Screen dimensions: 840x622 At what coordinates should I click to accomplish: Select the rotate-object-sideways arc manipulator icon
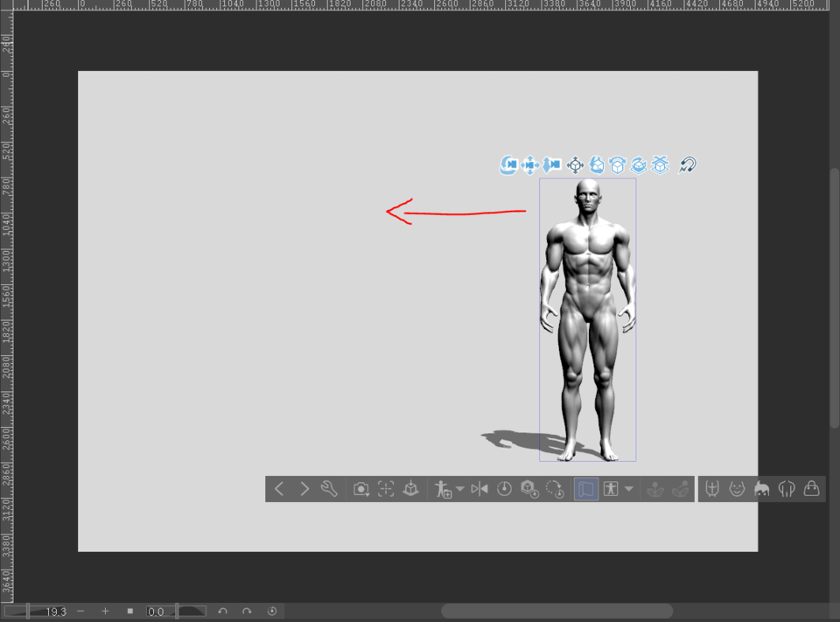(x=618, y=165)
